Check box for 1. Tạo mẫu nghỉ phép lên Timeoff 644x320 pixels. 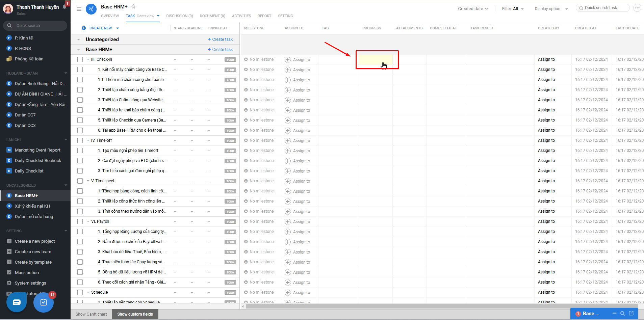[x=80, y=151]
